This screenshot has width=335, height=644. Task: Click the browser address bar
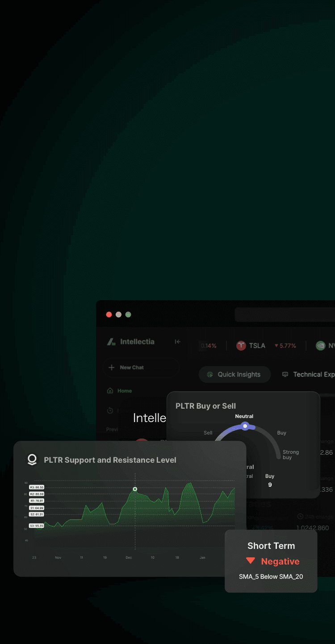coord(285,314)
